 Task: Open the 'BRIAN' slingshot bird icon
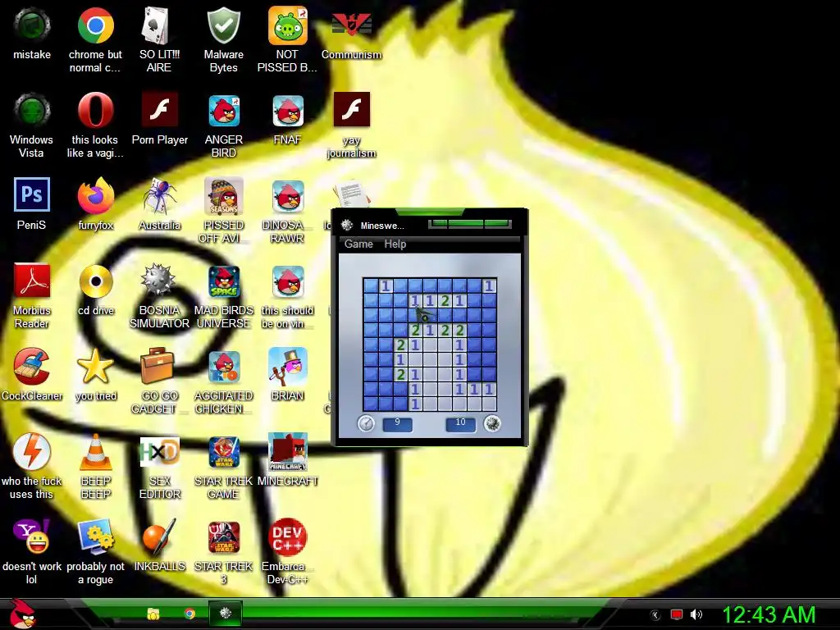pos(288,367)
